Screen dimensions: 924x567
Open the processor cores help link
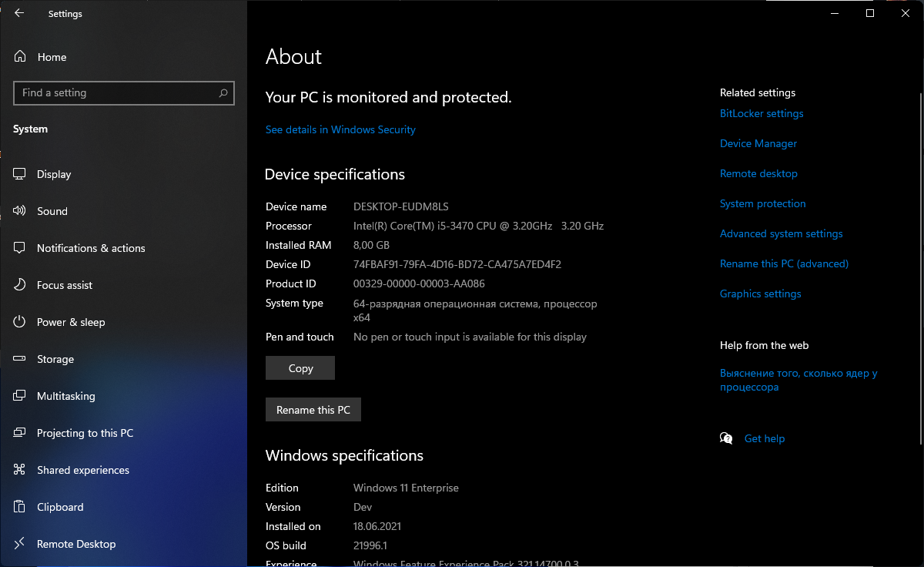(x=798, y=381)
